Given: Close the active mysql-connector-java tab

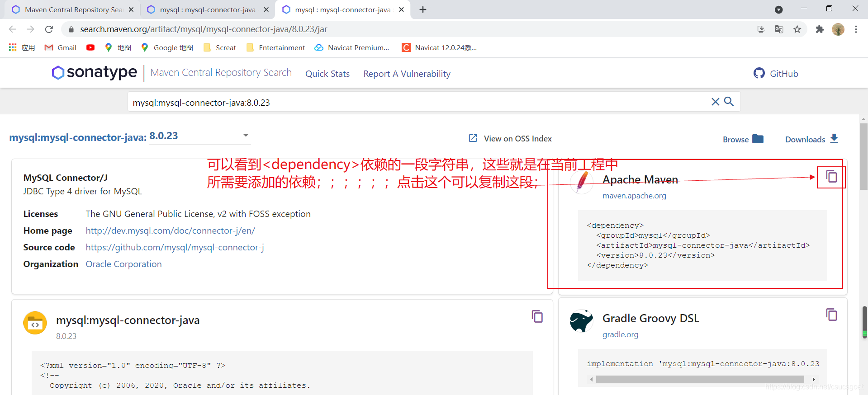Looking at the screenshot, I should (x=401, y=9).
